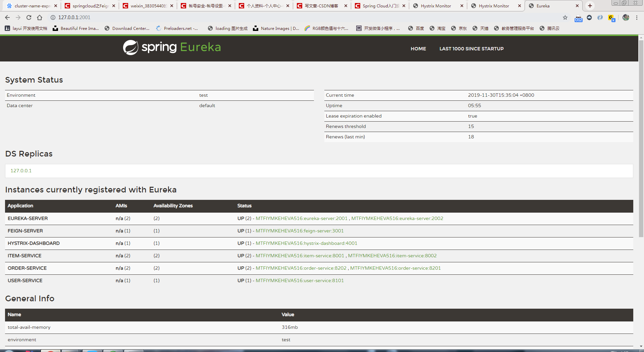The image size is (644, 352).
Task: Bookmark this page with the star icon
Action: coord(565,17)
